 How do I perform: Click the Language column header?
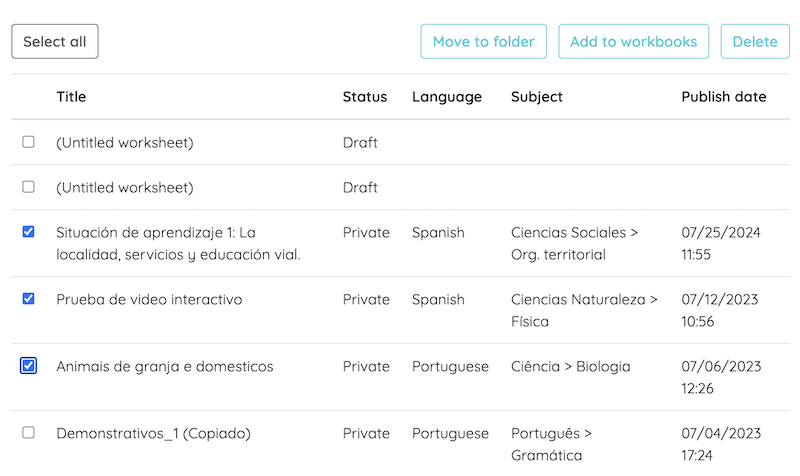point(446,97)
